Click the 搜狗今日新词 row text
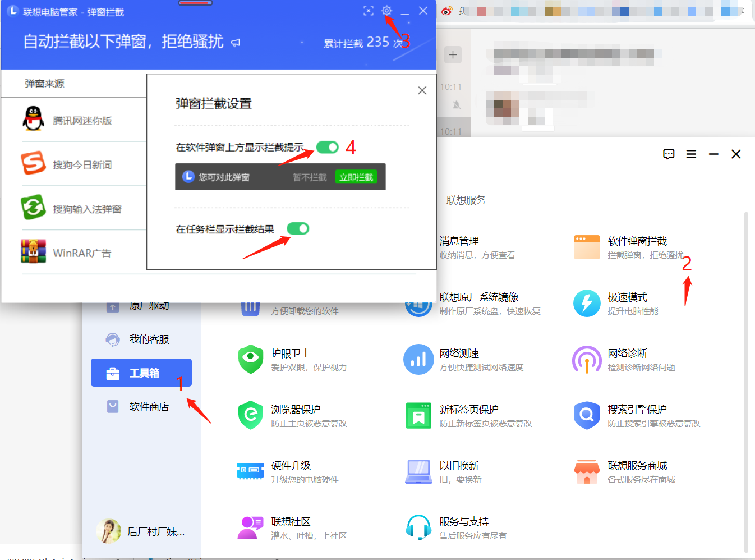This screenshot has height=560, width=755. click(x=82, y=165)
